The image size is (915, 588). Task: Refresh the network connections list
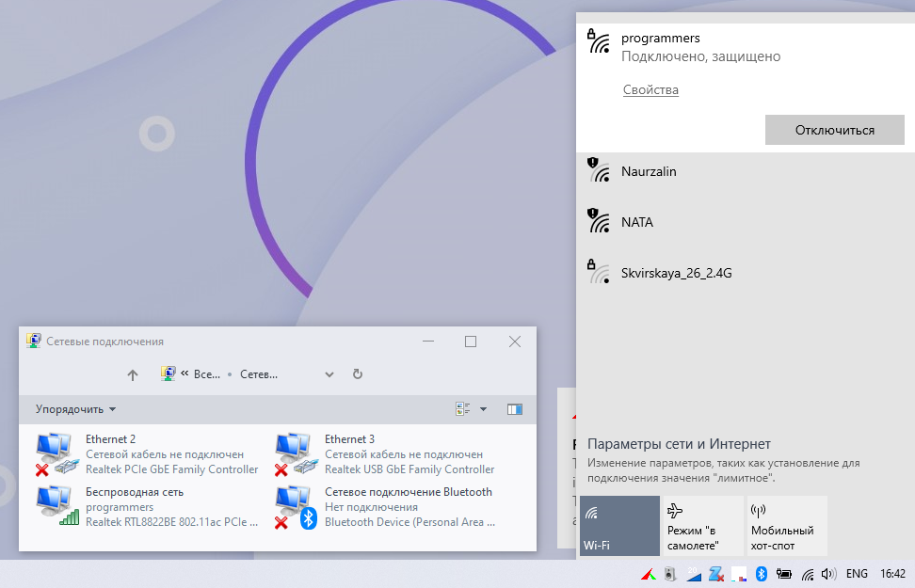[x=358, y=374]
